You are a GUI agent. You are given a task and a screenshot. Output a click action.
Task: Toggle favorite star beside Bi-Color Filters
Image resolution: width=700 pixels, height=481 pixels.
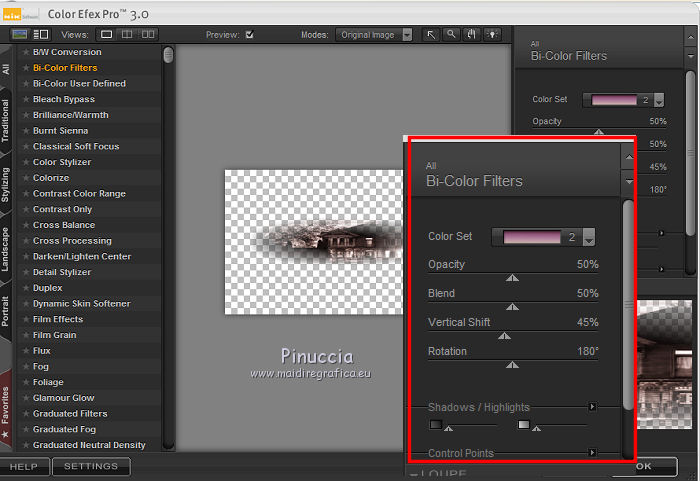click(x=26, y=68)
